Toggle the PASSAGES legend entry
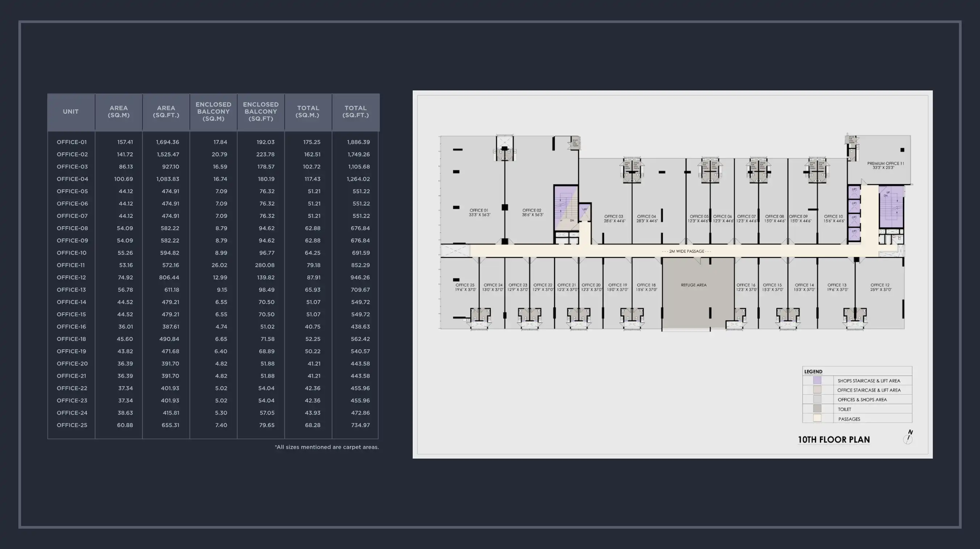Screen dimensions: 980x549 point(849,419)
